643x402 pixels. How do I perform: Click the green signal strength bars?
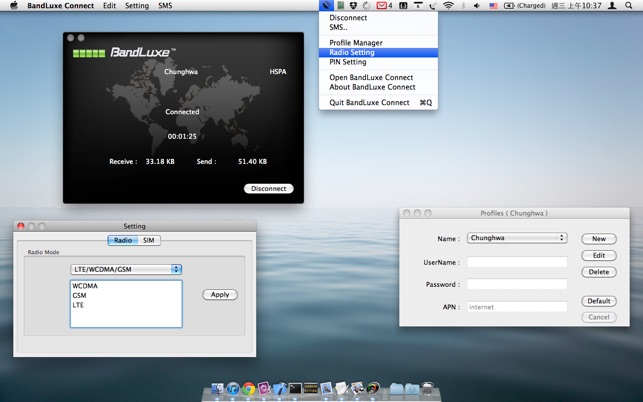click(89, 53)
